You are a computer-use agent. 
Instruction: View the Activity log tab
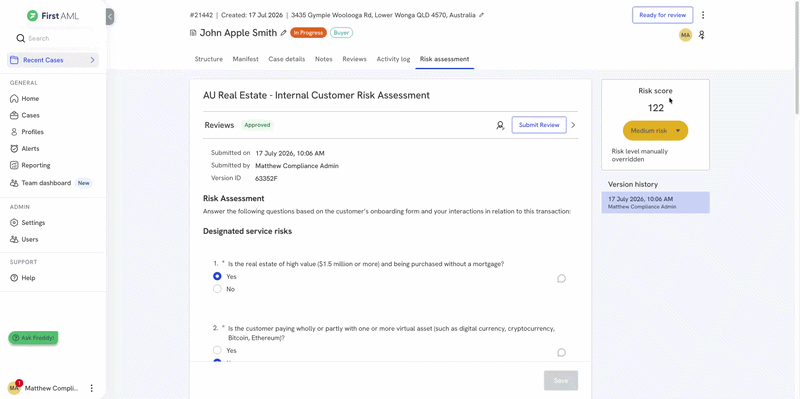[393, 59]
